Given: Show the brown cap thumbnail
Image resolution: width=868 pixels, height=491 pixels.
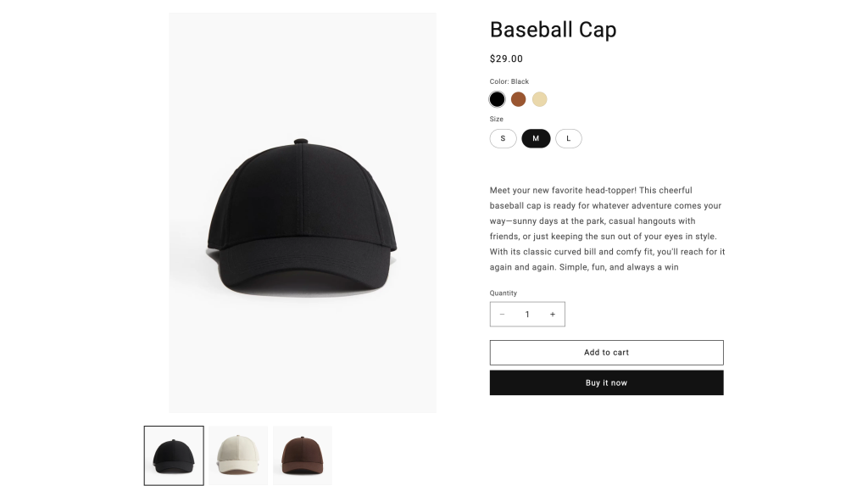Looking at the screenshot, I should (303, 455).
